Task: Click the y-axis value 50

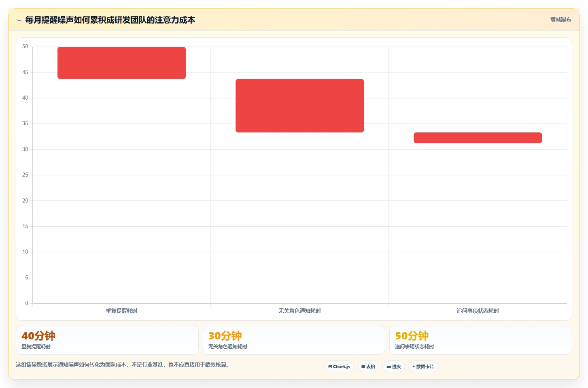Action: [x=25, y=47]
